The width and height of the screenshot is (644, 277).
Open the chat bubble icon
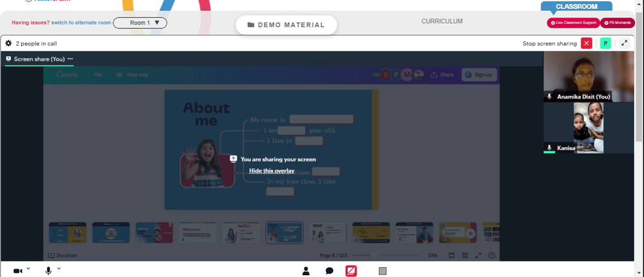[x=329, y=271]
